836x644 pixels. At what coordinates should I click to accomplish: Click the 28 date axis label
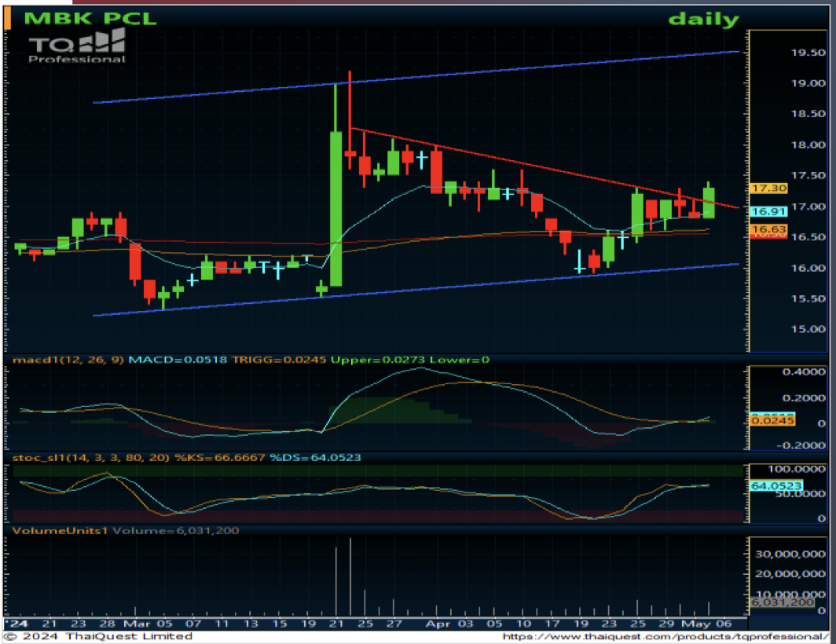click(x=107, y=624)
